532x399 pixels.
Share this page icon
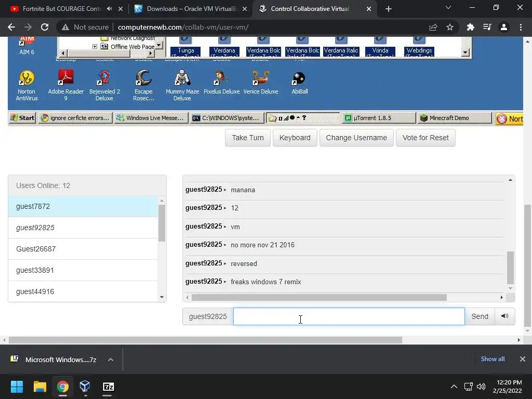(433, 27)
